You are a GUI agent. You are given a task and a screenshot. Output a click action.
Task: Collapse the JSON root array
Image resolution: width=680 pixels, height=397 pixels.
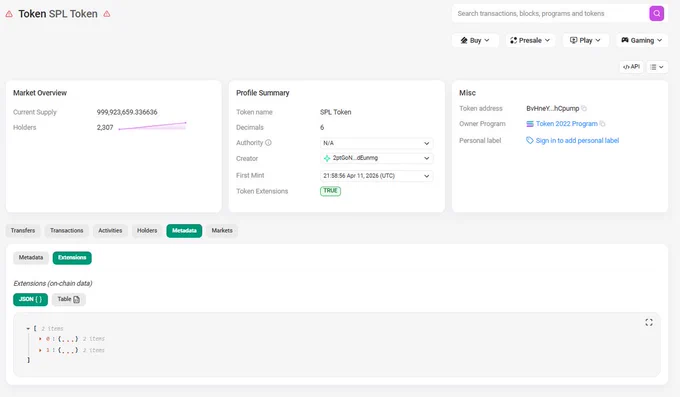(x=28, y=329)
